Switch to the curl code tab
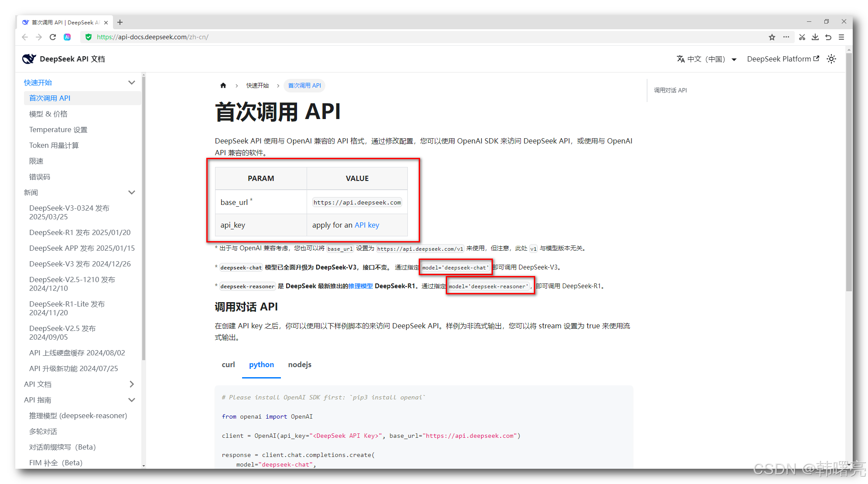 click(x=228, y=365)
